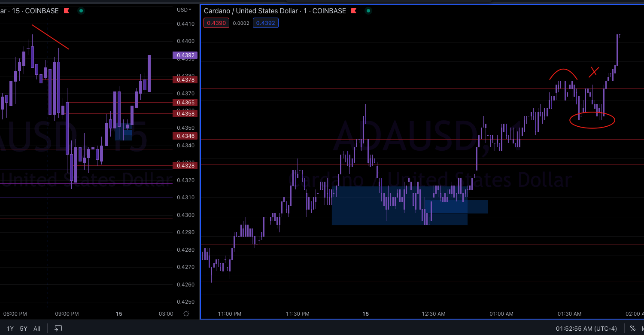
Task: Click the green market status dot on the 15-minute chart
Action: coord(81,11)
